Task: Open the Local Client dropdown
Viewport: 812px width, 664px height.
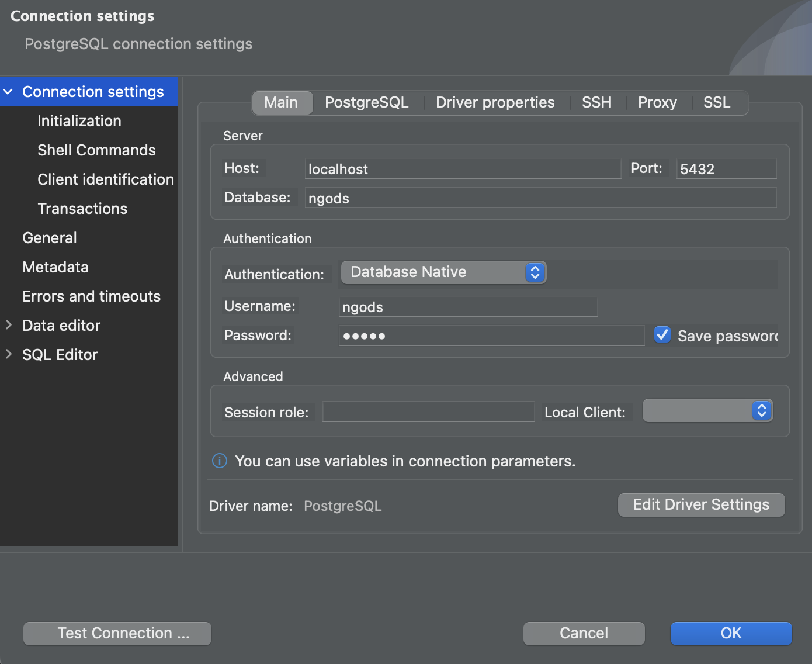Action: point(707,411)
